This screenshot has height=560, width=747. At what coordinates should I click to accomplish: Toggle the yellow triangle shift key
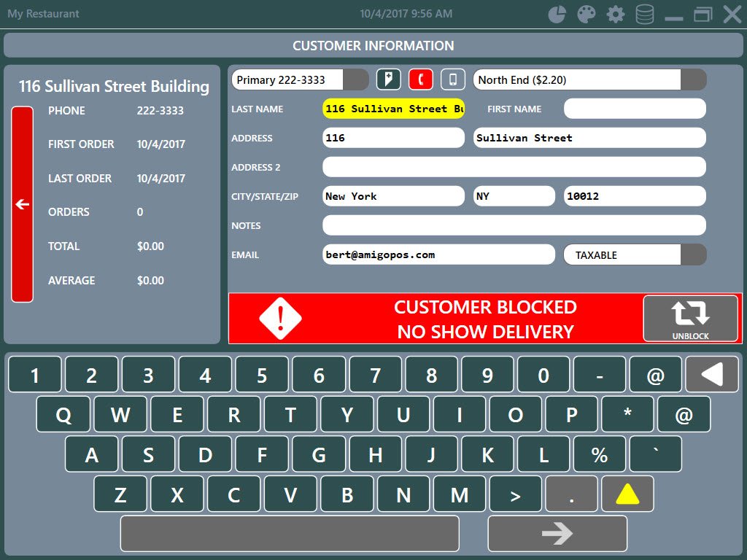(627, 494)
